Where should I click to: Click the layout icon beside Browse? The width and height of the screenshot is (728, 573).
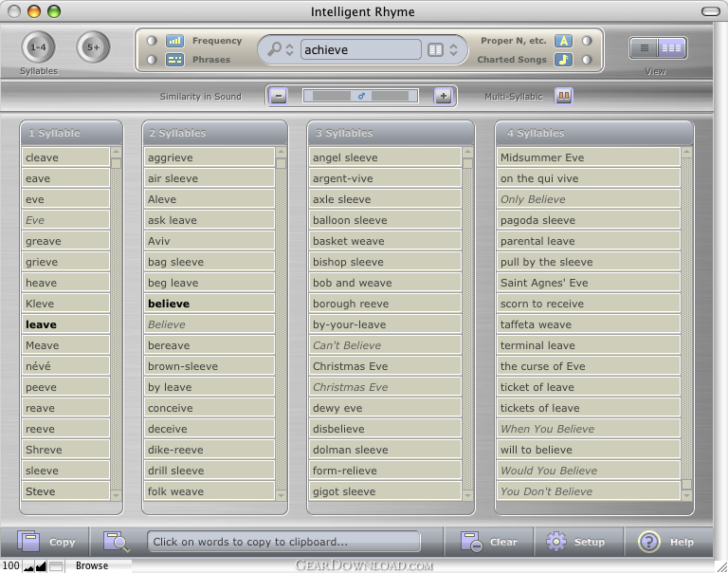point(56,566)
